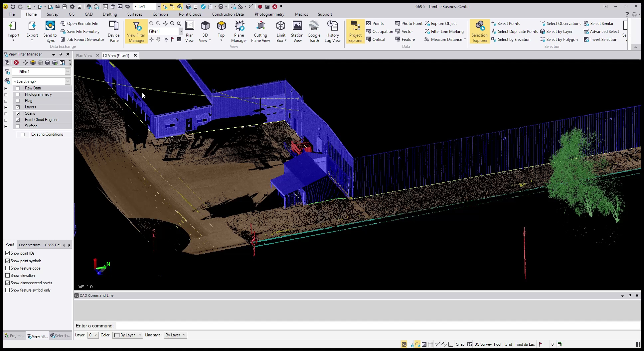Switch to the Project Explorer bottom tab
Viewport: 644px width, 351px height.
(x=14, y=336)
